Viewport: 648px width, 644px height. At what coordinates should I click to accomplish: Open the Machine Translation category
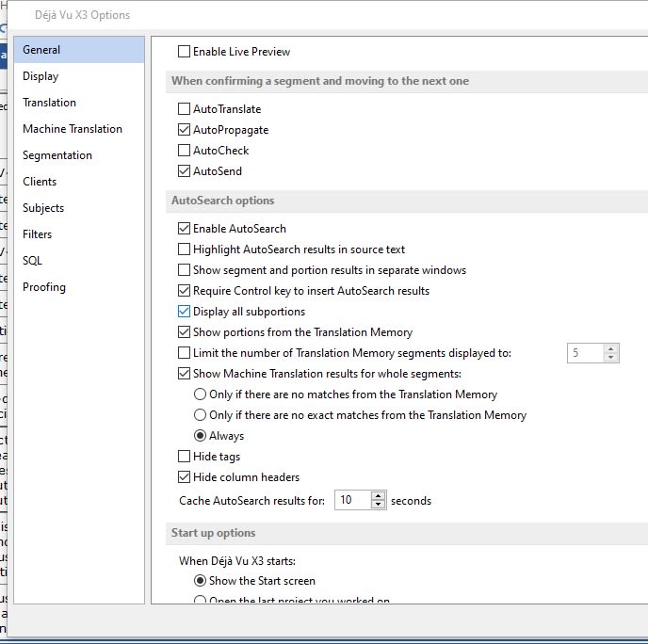click(x=79, y=129)
